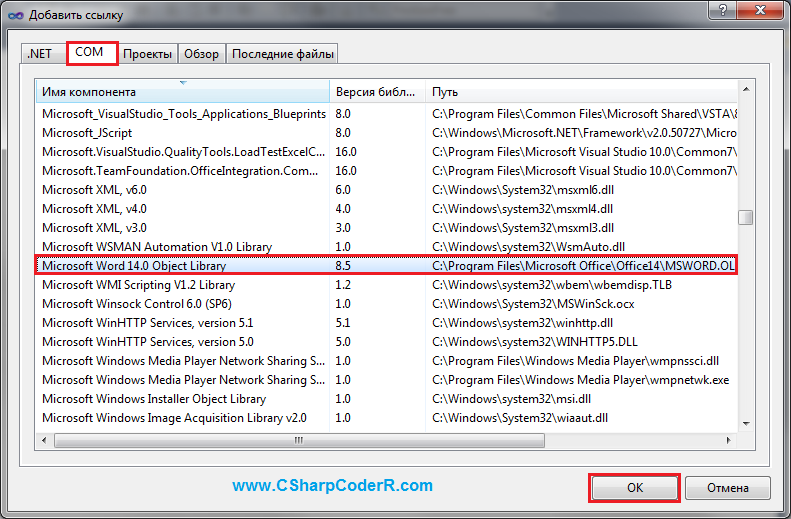Click the msxml3.dll path cell
The image size is (791, 519).
[x=523, y=228]
